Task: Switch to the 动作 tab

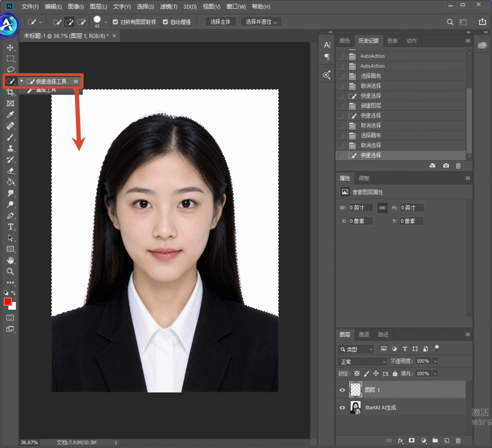Action: click(411, 41)
